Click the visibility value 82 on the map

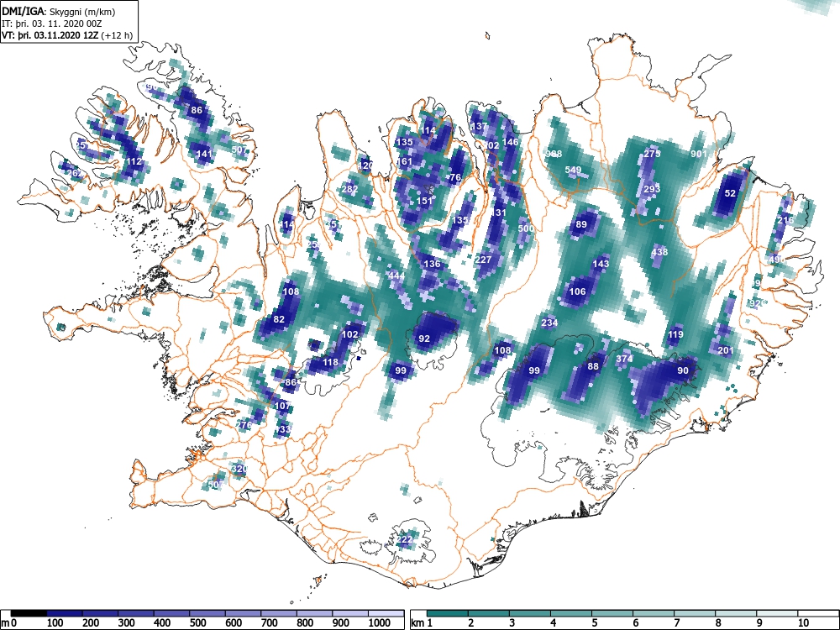279,319
